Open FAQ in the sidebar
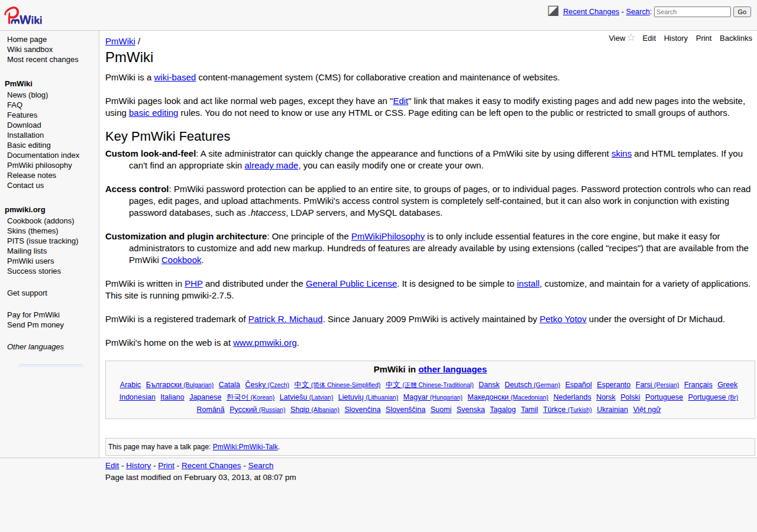The height and width of the screenshot is (532, 757). 15,105
